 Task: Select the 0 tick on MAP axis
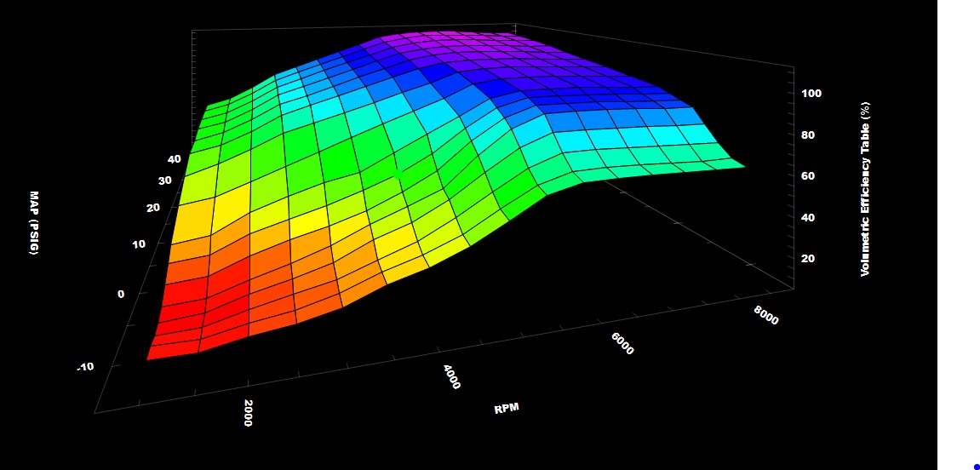tap(121, 294)
